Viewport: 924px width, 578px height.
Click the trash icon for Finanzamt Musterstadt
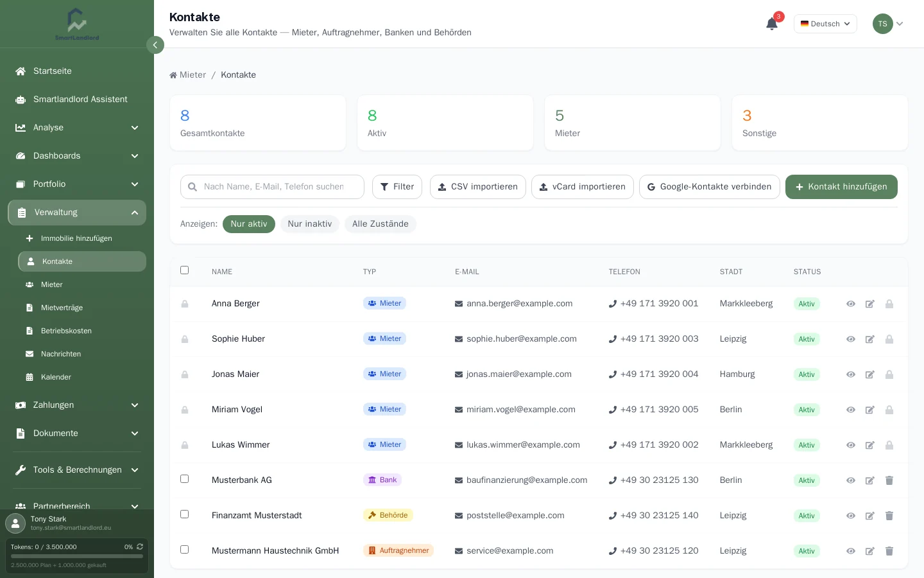(x=889, y=516)
